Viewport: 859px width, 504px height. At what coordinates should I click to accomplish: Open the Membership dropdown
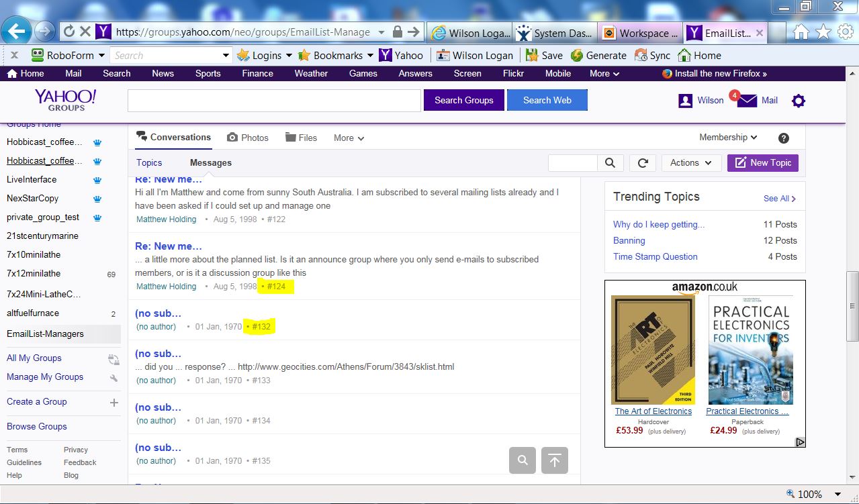click(x=728, y=138)
